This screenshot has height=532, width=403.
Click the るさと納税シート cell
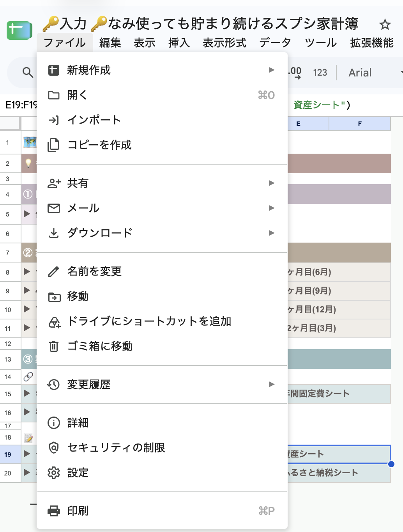pos(338,473)
